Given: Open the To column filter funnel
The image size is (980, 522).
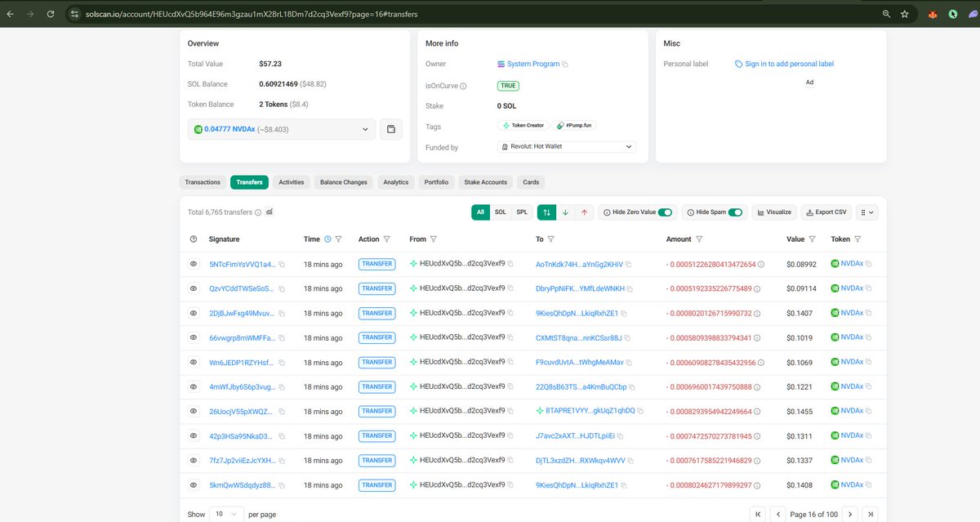Looking at the screenshot, I should click(551, 239).
